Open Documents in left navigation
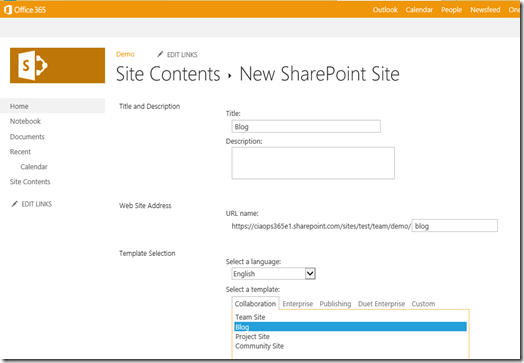524x363 pixels. coord(27,137)
